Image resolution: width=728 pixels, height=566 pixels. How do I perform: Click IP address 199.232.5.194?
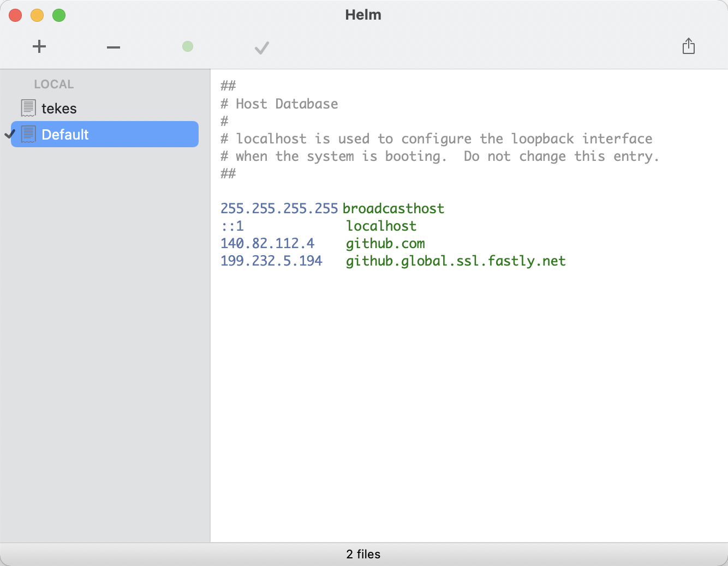point(271,261)
